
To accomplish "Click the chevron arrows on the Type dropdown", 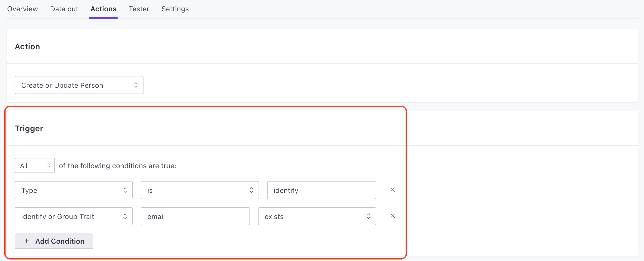I will (125, 190).
